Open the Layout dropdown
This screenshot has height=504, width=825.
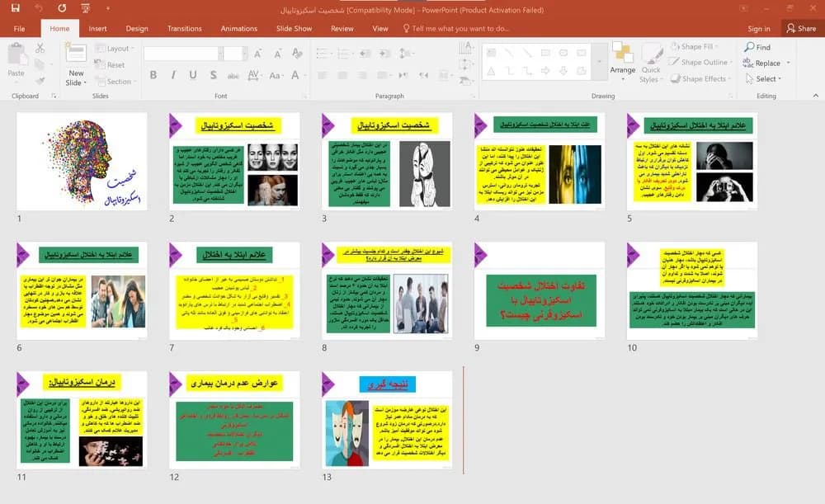click(x=115, y=49)
